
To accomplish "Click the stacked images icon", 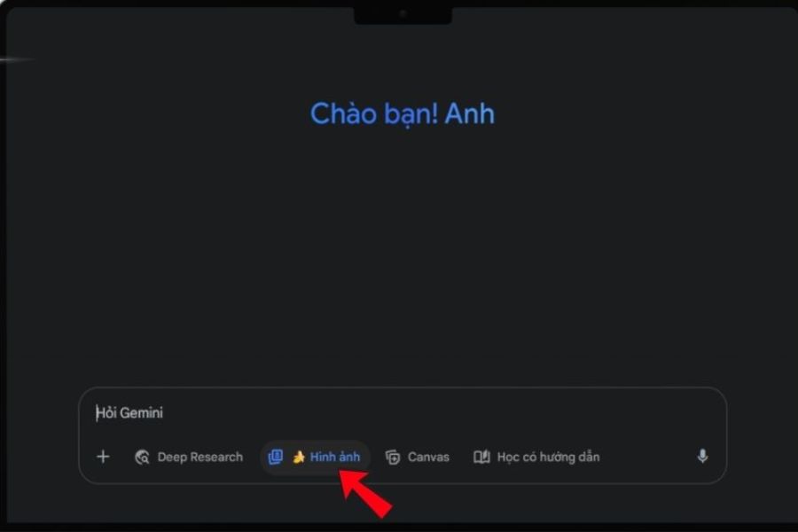I will (276, 458).
